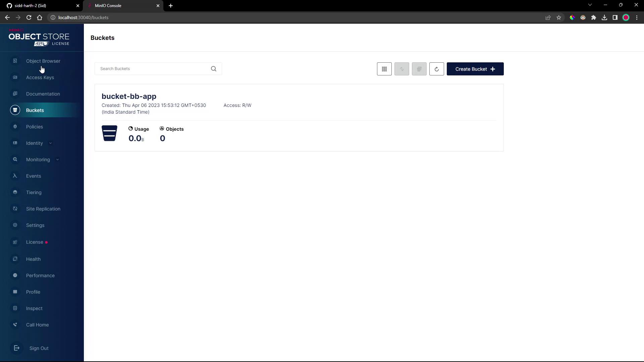
Task: Go to Access Keys menu item
Action: point(40,77)
